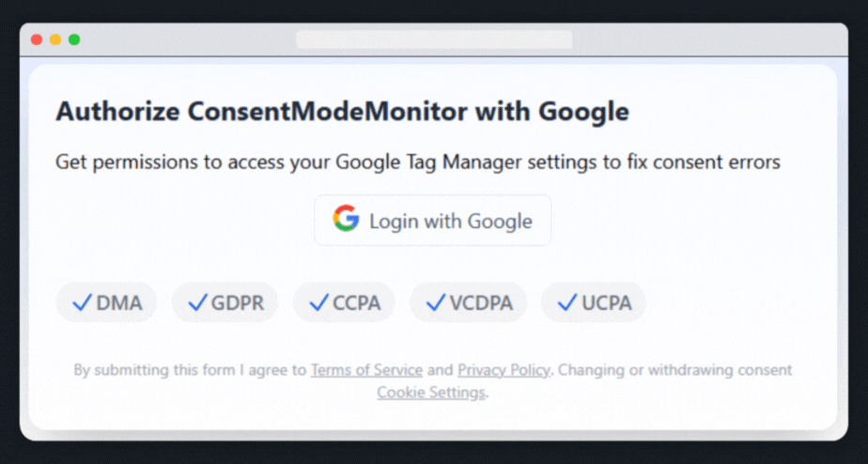Minimize the window with the yellow button
The image size is (868, 464).
tap(55, 39)
